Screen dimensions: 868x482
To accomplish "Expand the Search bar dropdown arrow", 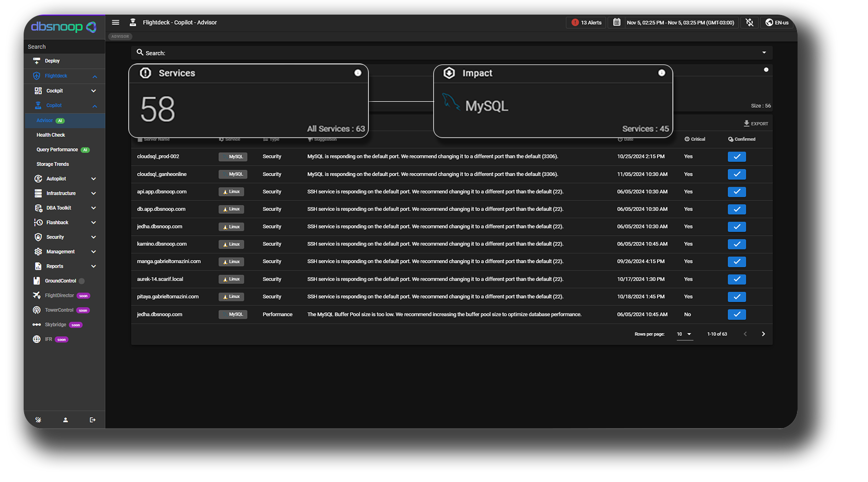I will point(764,53).
